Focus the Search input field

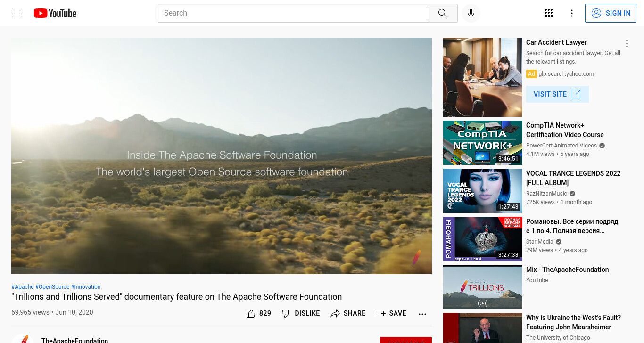click(293, 13)
